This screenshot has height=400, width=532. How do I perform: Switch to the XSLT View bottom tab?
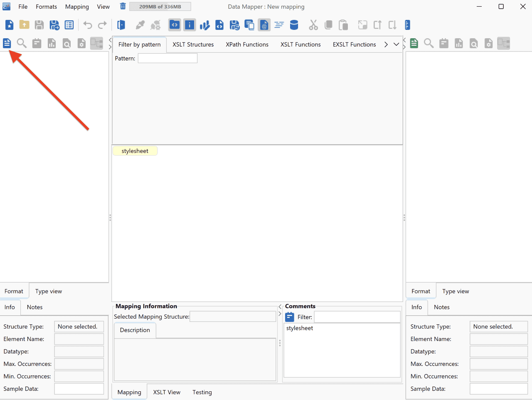[x=167, y=392]
